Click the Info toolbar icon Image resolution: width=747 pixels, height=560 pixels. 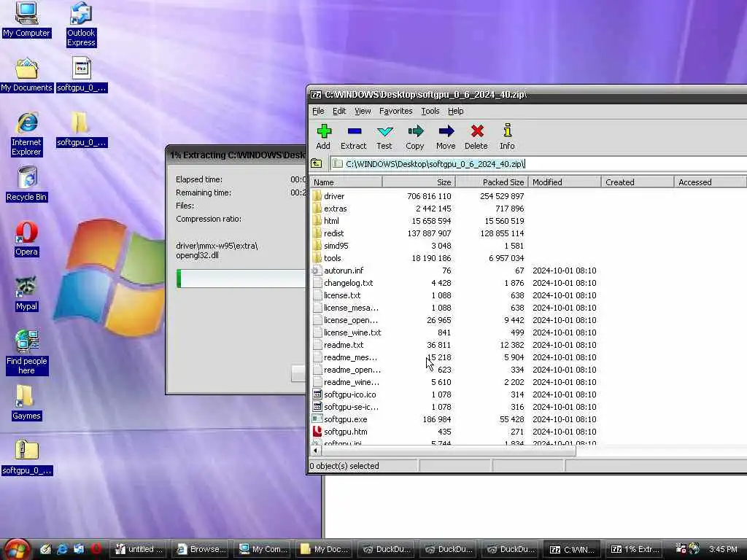507,136
